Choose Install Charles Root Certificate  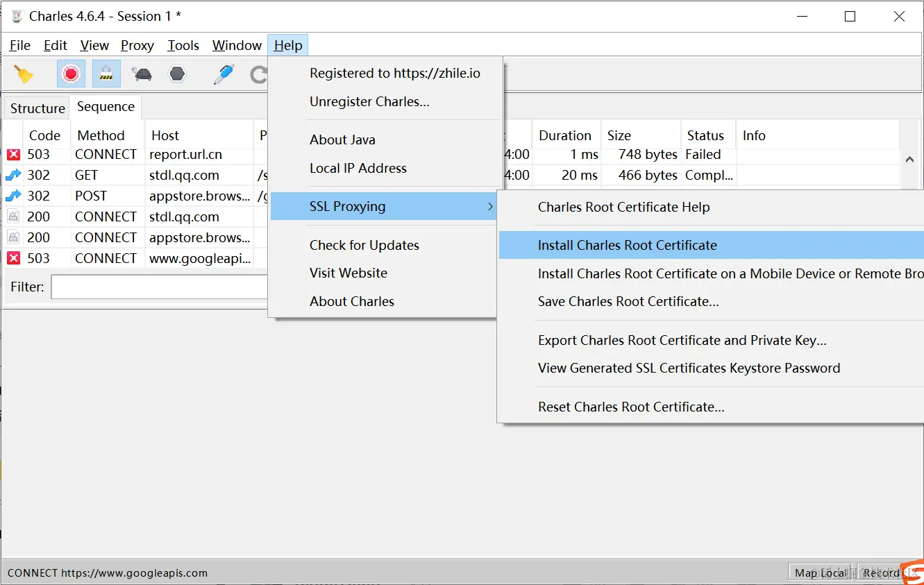pos(712,246)
